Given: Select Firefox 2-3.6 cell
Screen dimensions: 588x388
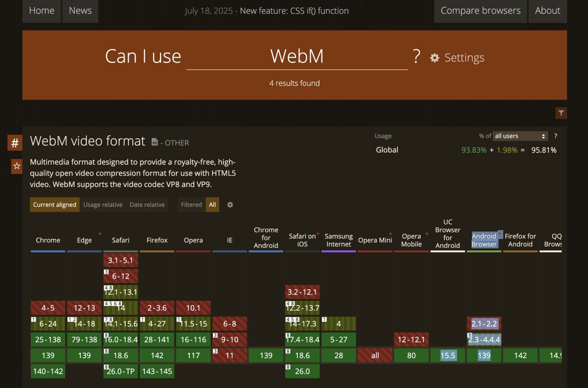Looking at the screenshot, I should [157, 308].
